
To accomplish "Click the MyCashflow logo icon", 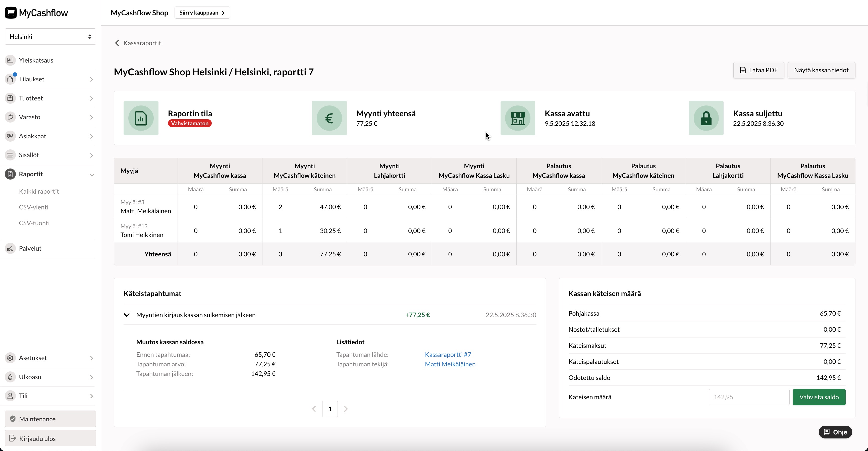I will click(x=11, y=13).
